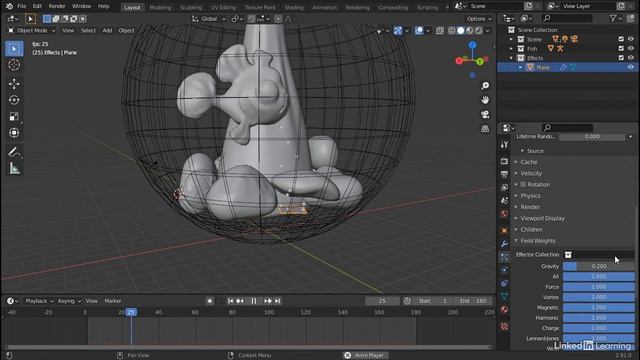Open the Render menu
The width and height of the screenshot is (640, 360).
point(57,6)
